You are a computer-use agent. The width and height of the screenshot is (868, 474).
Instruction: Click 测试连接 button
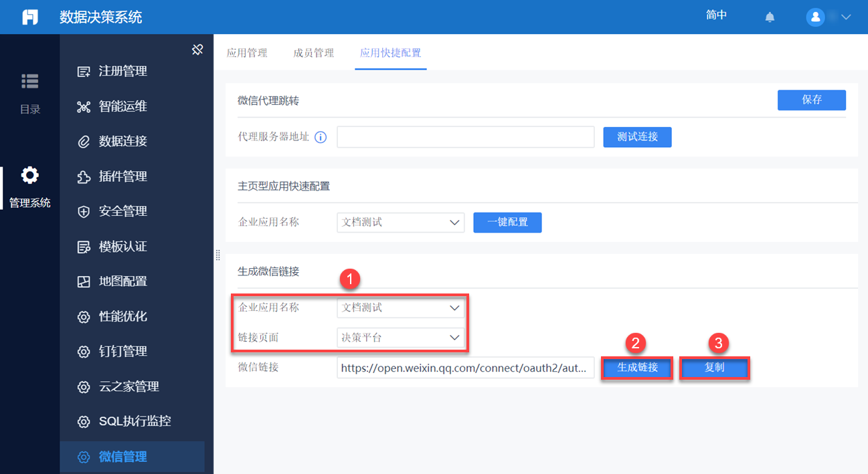637,136
